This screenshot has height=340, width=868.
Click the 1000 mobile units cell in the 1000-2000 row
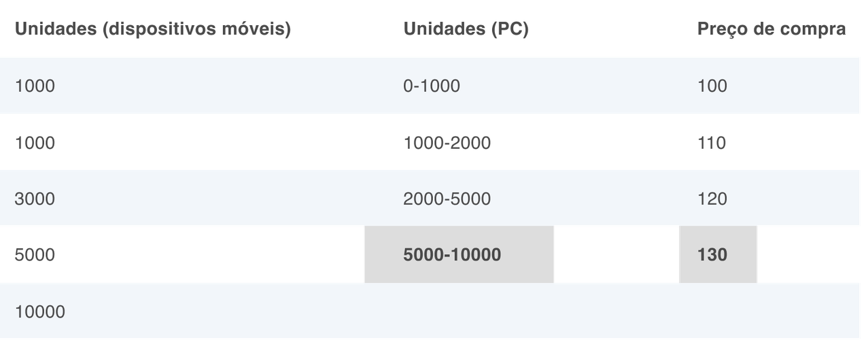35,143
